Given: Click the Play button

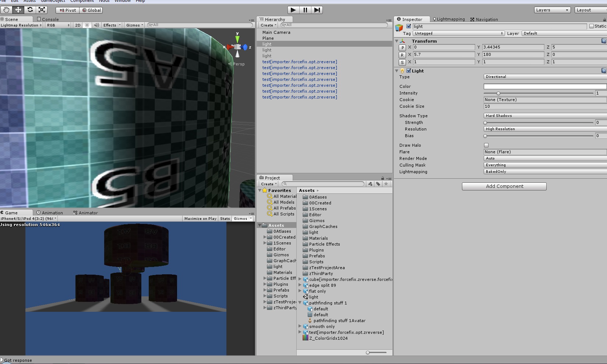Looking at the screenshot, I should 293,10.
